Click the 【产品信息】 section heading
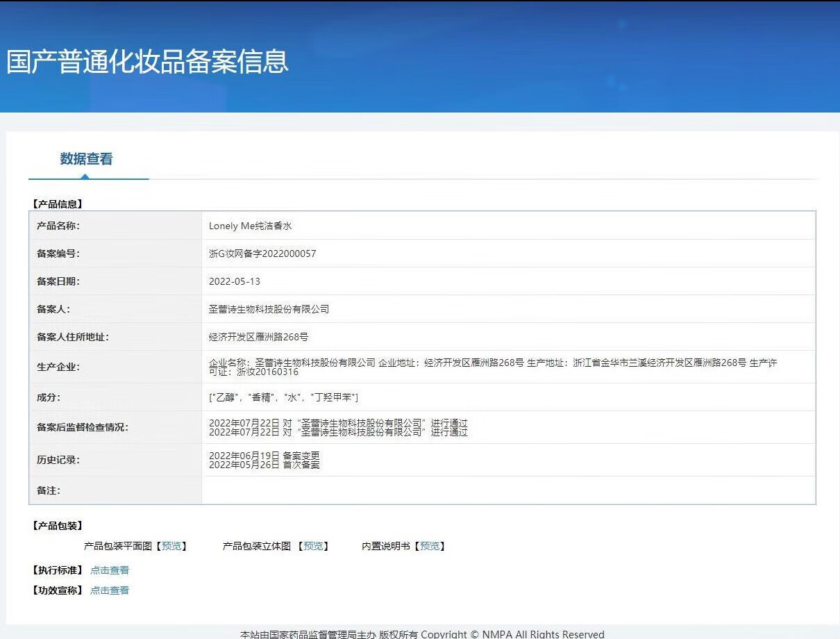The image size is (840, 639). (58, 204)
